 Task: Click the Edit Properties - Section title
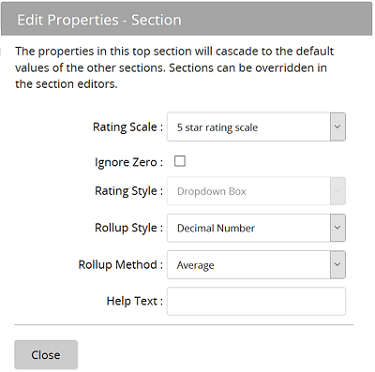pyautogui.click(x=99, y=20)
